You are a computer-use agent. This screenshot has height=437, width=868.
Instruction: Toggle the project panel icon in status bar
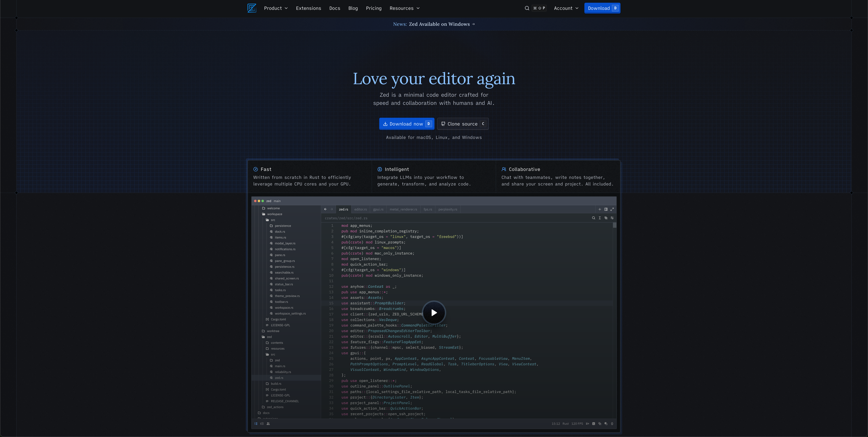click(256, 423)
